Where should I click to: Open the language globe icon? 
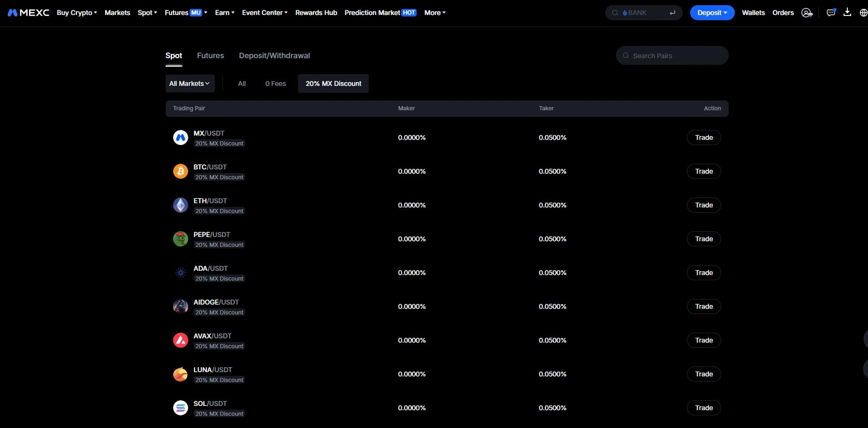(x=863, y=13)
